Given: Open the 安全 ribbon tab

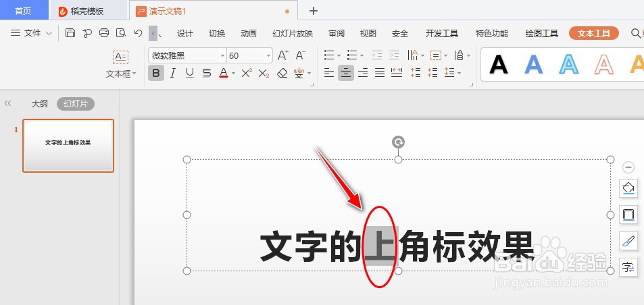Looking at the screenshot, I should point(400,34).
